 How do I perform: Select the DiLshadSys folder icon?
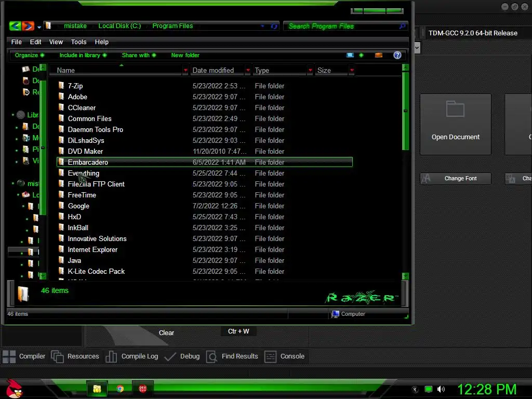tap(61, 140)
